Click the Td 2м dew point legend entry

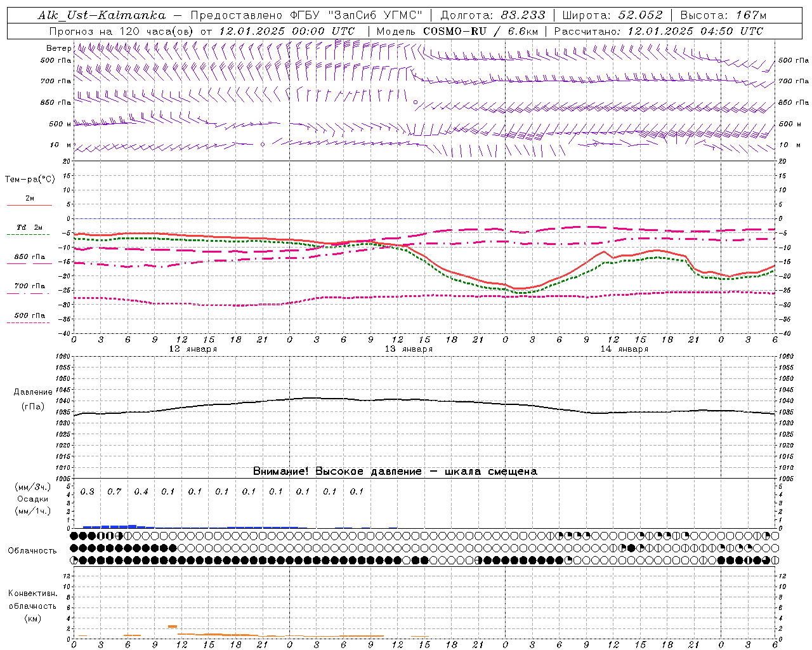point(30,227)
